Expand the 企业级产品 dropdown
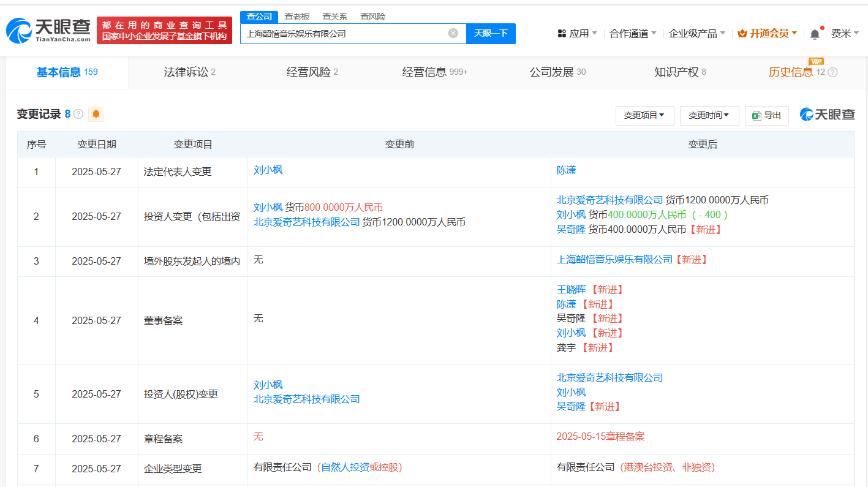868x487 pixels. pyautogui.click(x=697, y=33)
